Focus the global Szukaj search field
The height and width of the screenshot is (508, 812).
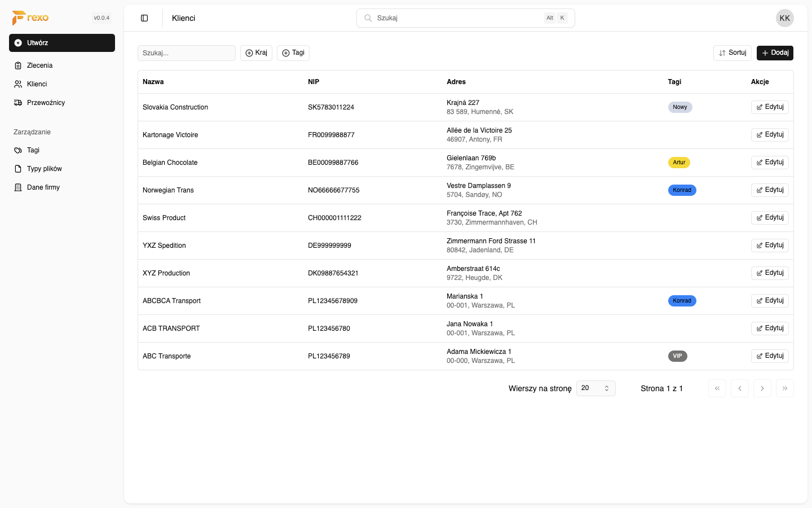(x=458, y=18)
